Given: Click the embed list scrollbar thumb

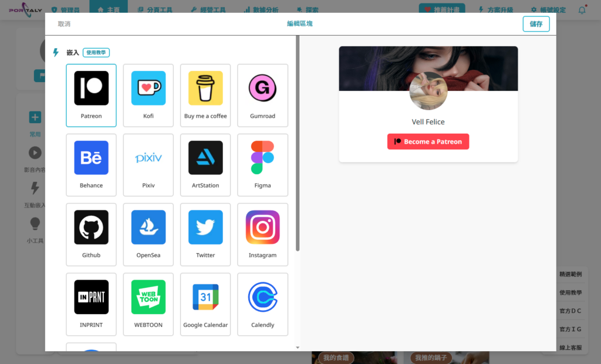Looking at the screenshot, I should click(x=298, y=144).
